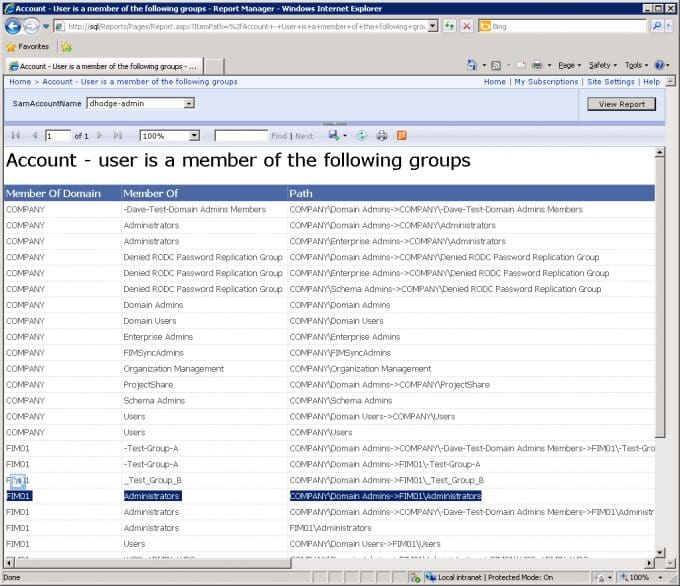680x586 pixels.
Task: Go back with the browser Back arrow
Action: click(13, 26)
